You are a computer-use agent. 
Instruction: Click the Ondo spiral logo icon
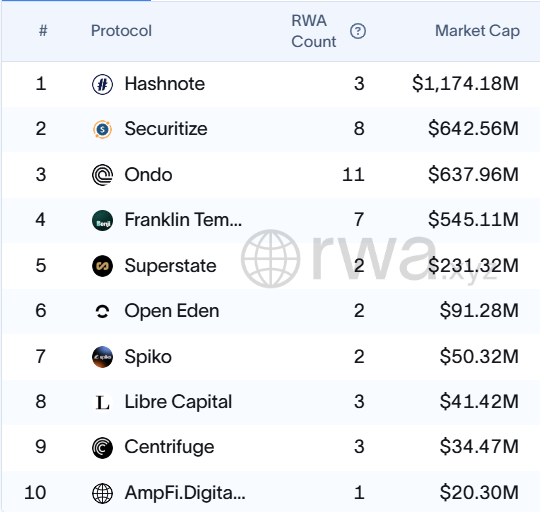[x=102, y=175]
